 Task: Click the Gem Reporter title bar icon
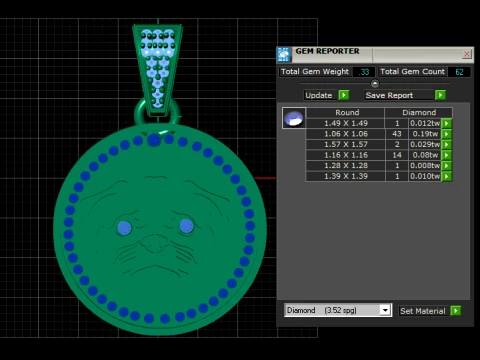284,55
